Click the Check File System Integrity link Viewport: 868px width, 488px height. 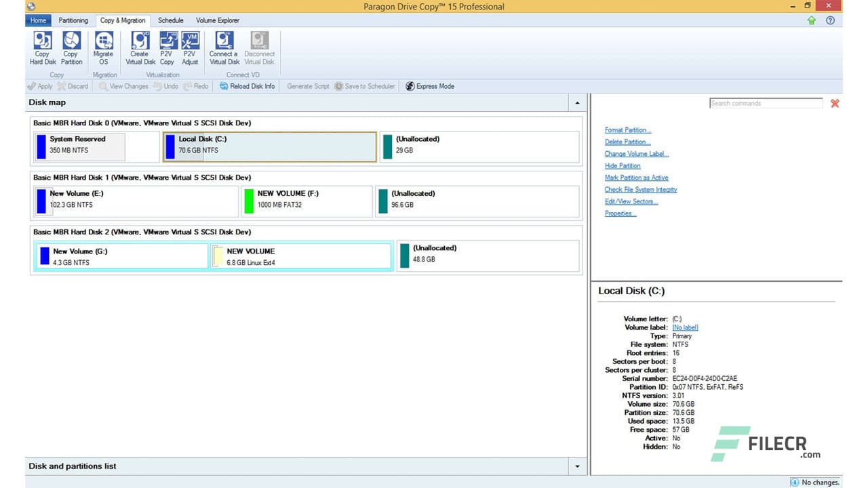click(x=640, y=189)
